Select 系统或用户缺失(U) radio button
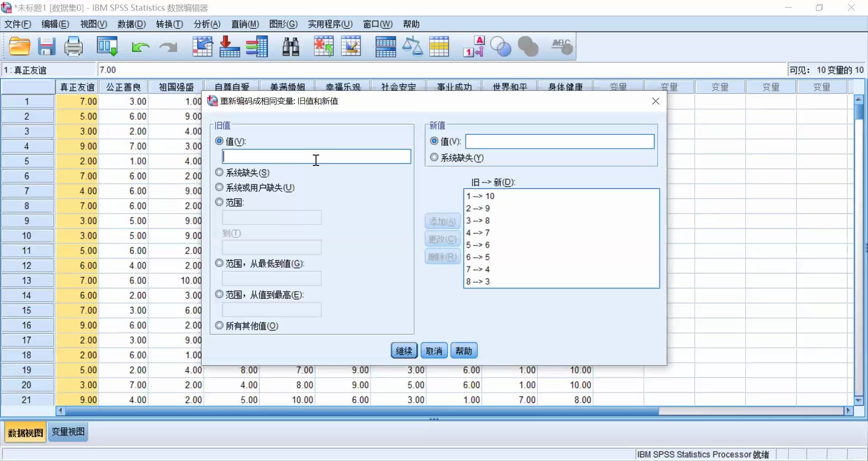868x461 pixels. click(x=219, y=187)
